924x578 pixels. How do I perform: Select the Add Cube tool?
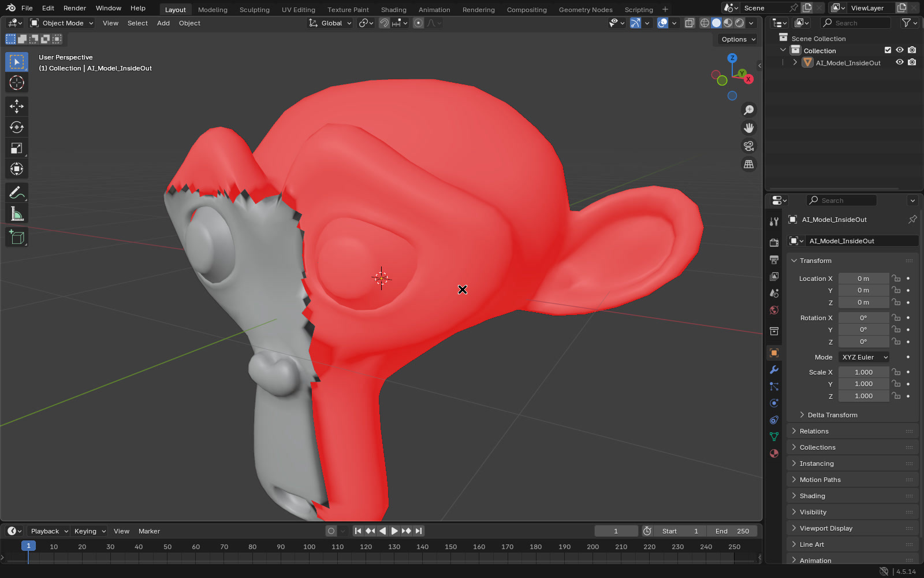point(17,237)
